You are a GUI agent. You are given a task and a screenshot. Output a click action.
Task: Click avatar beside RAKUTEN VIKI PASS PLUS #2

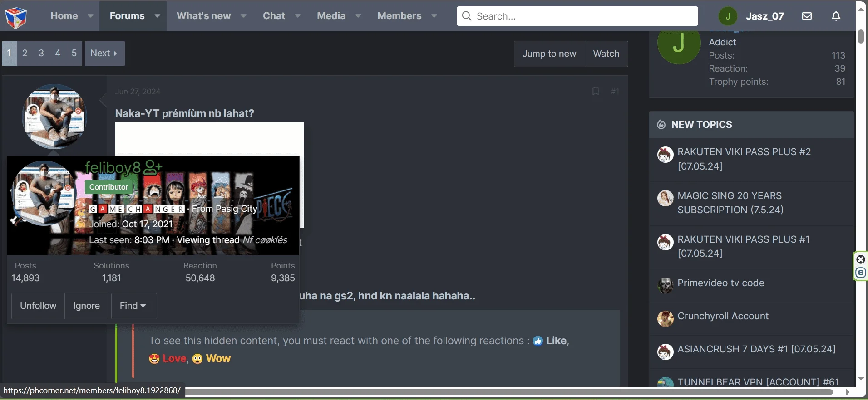click(x=665, y=155)
